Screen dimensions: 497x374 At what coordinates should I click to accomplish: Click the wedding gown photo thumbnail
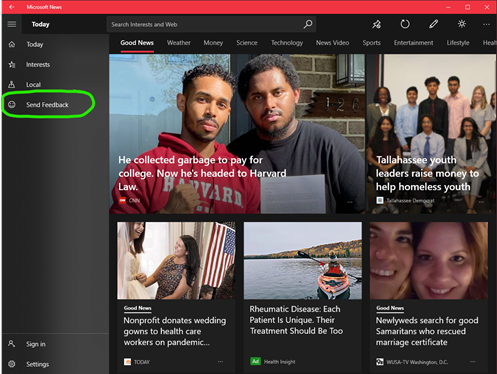tap(176, 261)
